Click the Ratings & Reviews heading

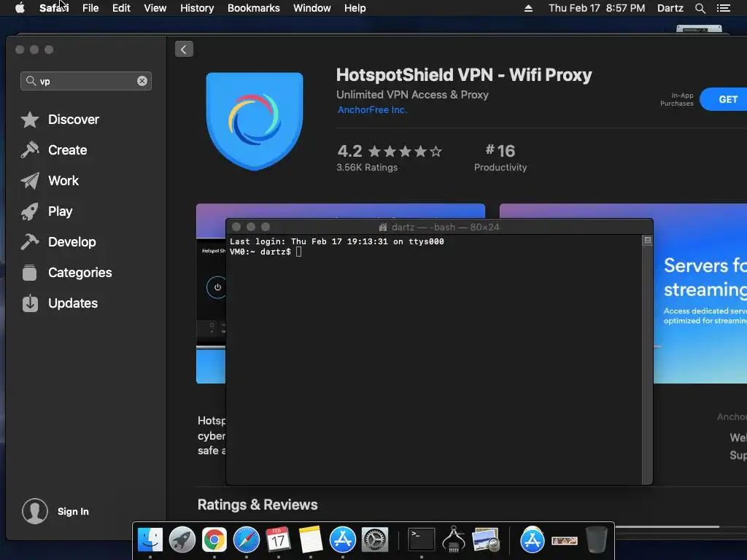click(x=258, y=505)
